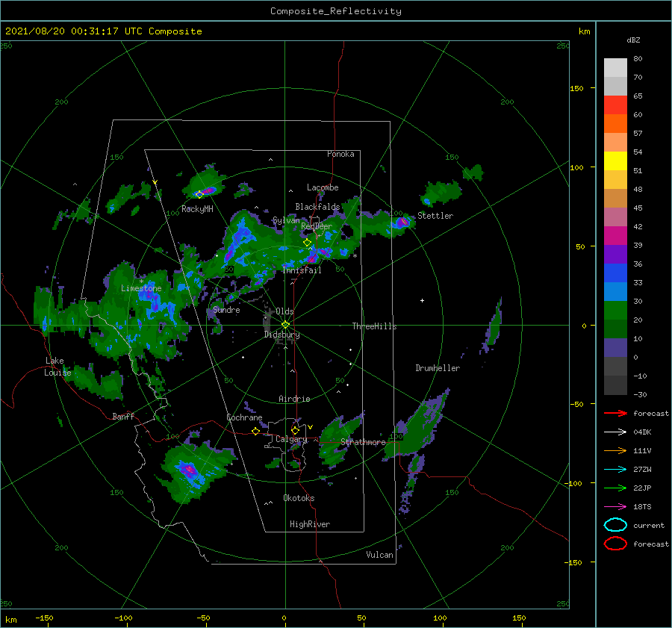Click the white plus marker north of Drumheller
This screenshot has width=672, height=628.
[x=422, y=300]
